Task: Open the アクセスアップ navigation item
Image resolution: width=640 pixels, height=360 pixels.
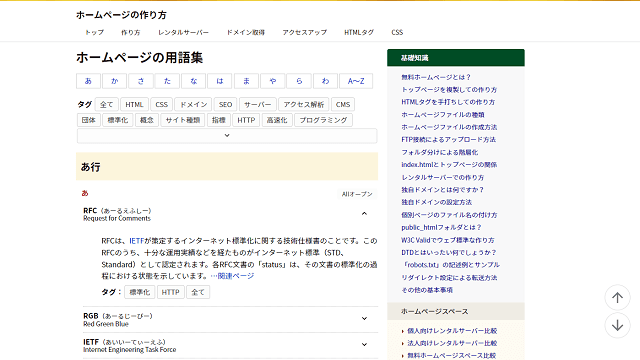Action: click(x=304, y=32)
